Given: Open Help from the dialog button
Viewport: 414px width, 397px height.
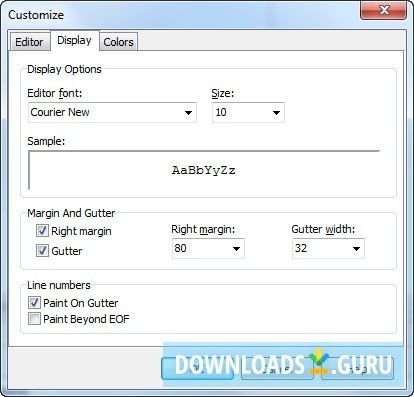Looking at the screenshot, I should click(x=357, y=368).
